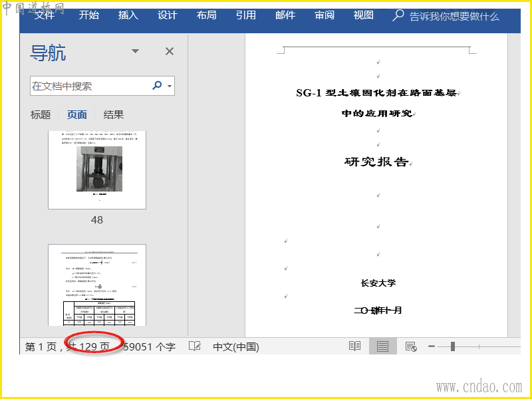This screenshot has height=399, width=532.
Task: Click the proofing check icon in status bar
Action: pyautogui.click(x=195, y=346)
